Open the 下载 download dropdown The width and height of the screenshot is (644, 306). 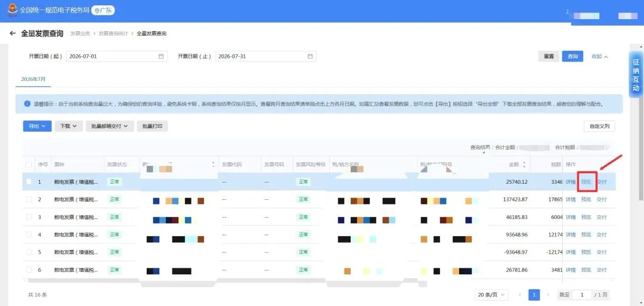tap(69, 126)
